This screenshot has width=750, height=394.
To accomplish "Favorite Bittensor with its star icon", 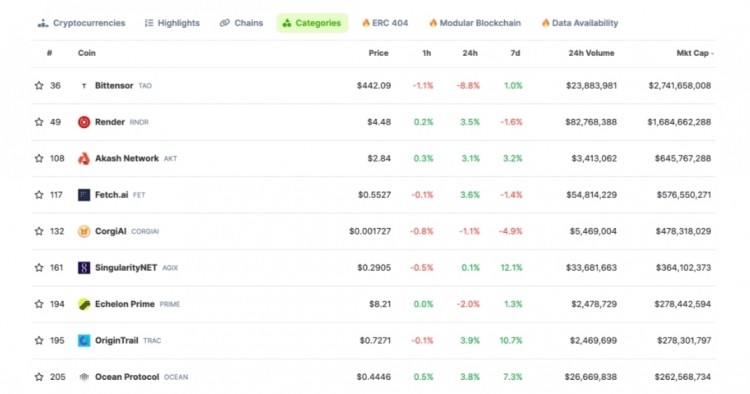I will [x=39, y=86].
